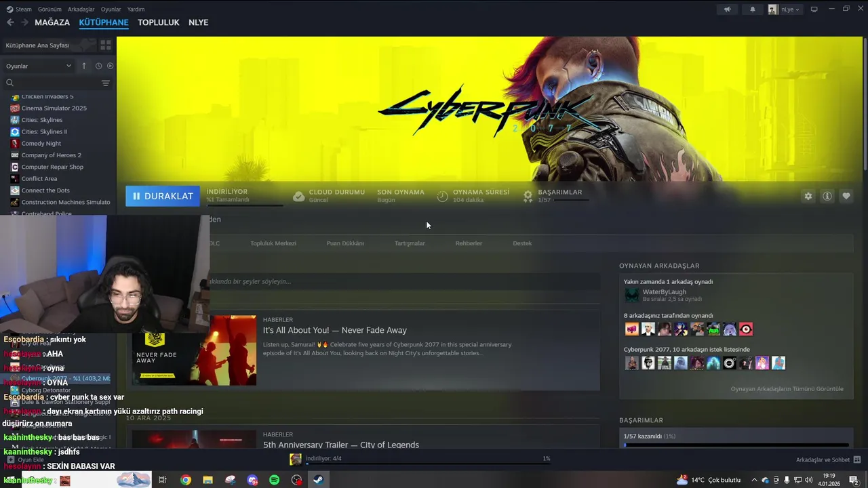Screen dimensions: 868x488
Task: Open Windows notification center
Action: click(854, 480)
